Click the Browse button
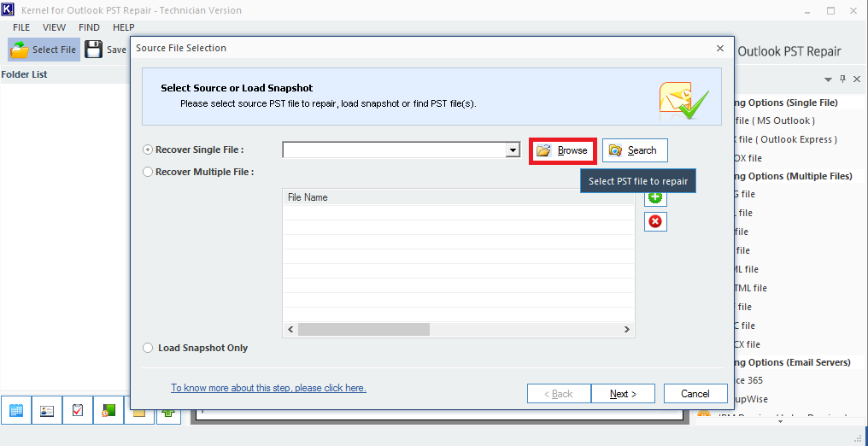 (x=562, y=150)
